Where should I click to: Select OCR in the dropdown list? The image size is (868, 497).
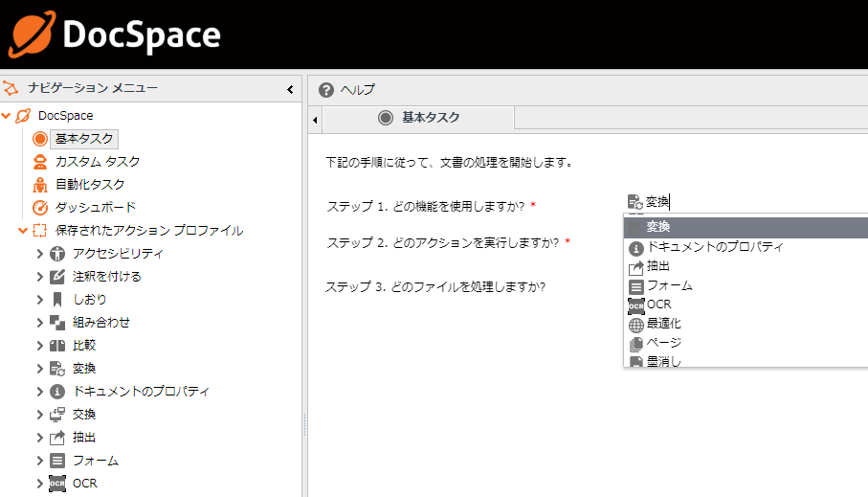coord(746,305)
